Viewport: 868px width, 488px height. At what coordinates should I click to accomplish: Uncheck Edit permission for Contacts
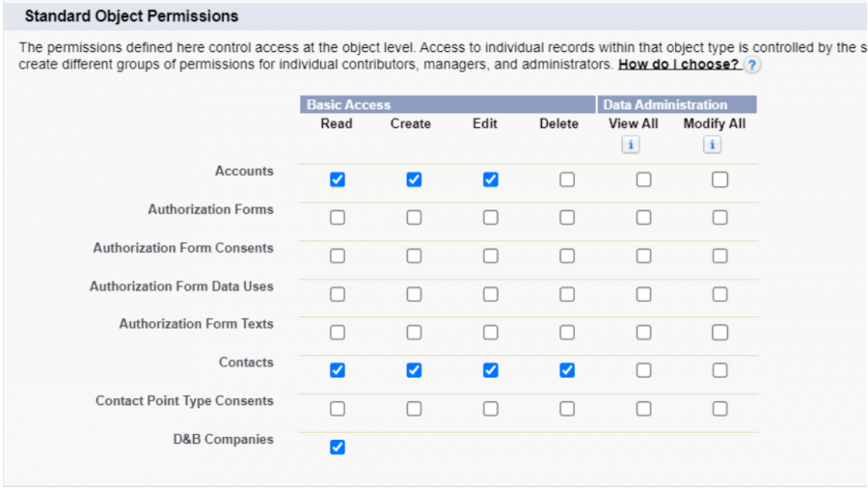point(490,370)
